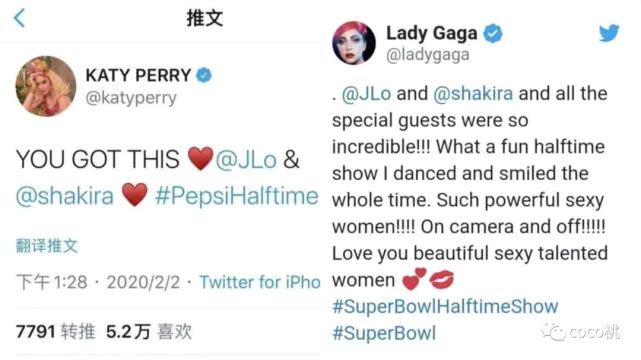The image size is (641, 360).
Task: Tap the 翻译推文 translate tweet link
Action: 47,246
